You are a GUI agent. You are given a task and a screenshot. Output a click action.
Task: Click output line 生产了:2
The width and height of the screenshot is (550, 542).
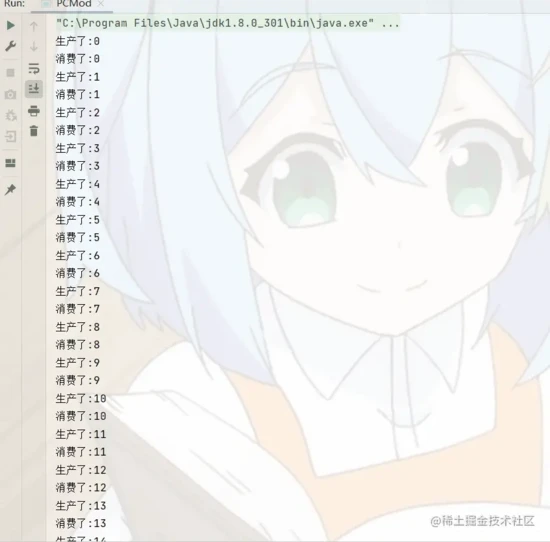tap(78, 113)
